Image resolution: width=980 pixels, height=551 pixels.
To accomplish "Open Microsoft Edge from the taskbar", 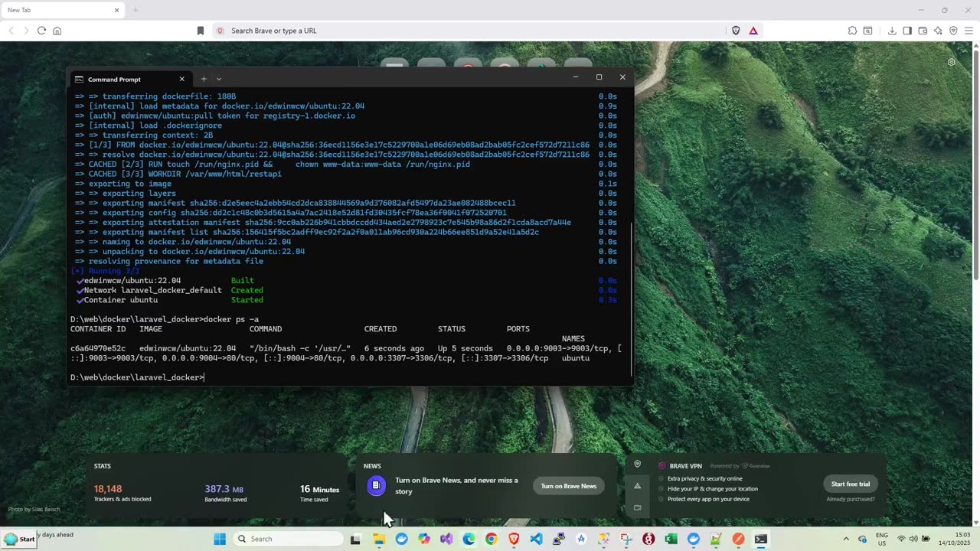I will [469, 539].
